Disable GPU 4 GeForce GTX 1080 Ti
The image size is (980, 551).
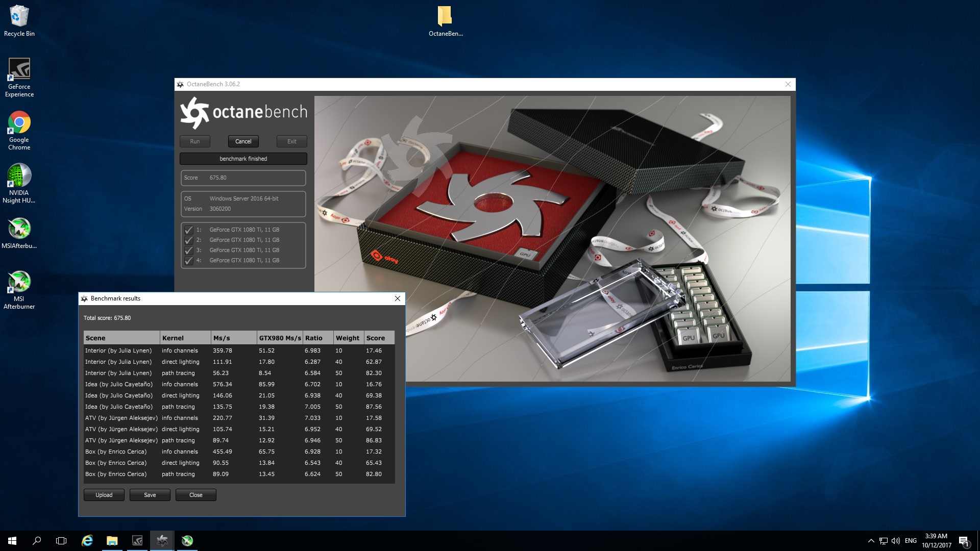click(188, 261)
